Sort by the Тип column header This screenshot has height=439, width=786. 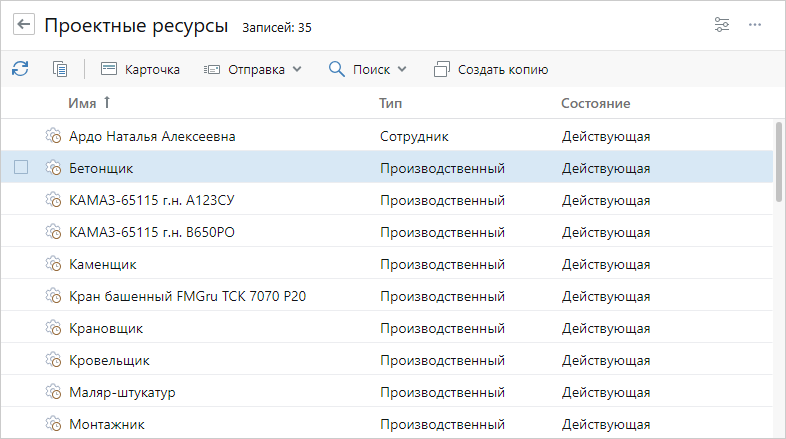pyautogui.click(x=390, y=103)
